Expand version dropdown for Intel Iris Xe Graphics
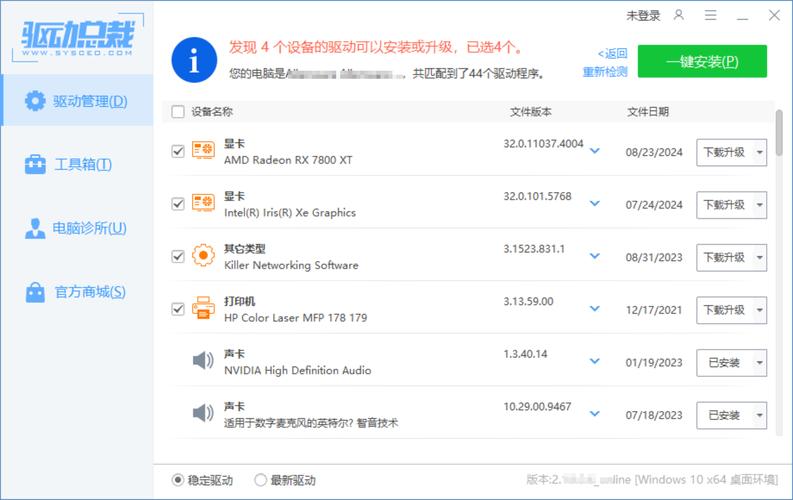This screenshot has width=793, height=500. [595, 204]
